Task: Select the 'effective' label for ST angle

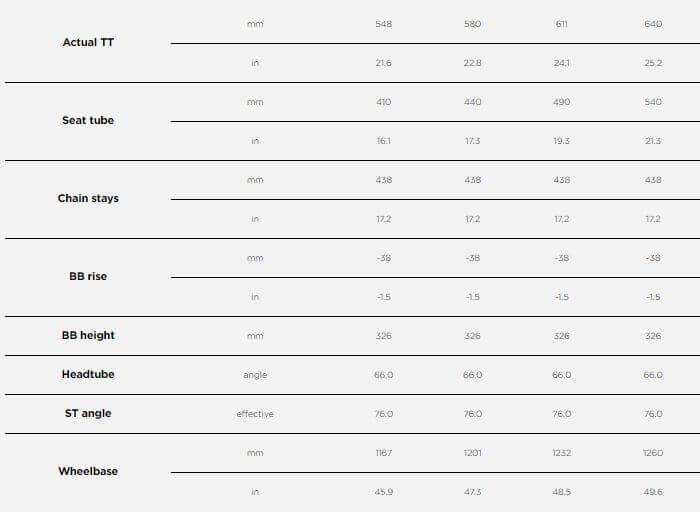Action: tap(255, 413)
